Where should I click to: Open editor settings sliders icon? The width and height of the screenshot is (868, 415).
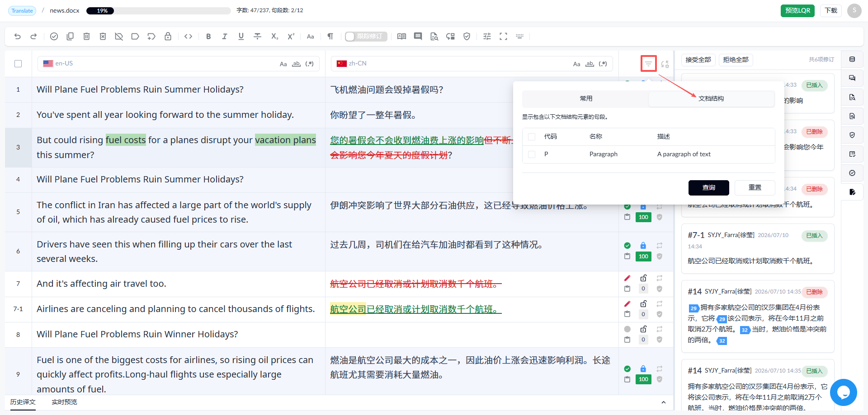click(487, 37)
